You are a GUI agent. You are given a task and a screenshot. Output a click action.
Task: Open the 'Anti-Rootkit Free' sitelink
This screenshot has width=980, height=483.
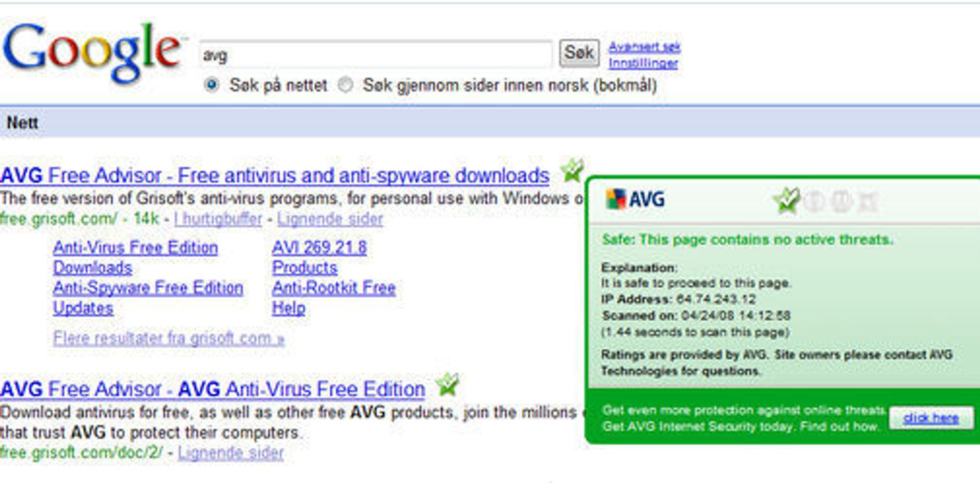click(x=334, y=288)
